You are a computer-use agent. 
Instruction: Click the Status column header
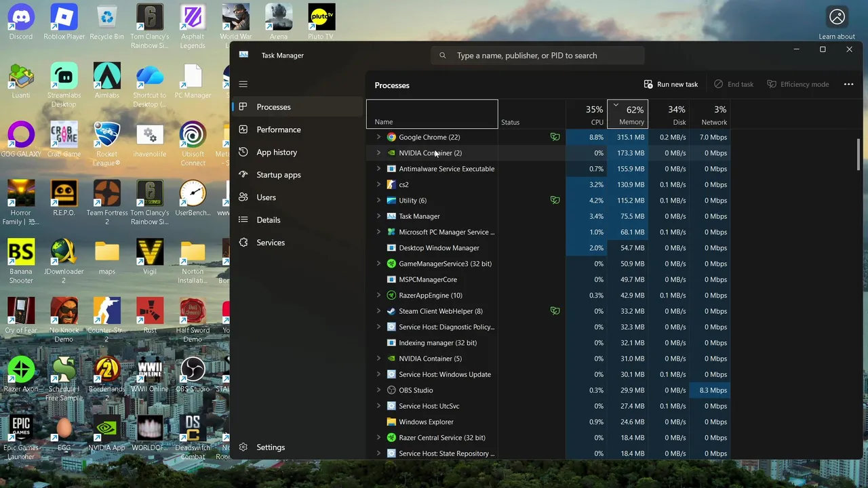(x=532, y=115)
